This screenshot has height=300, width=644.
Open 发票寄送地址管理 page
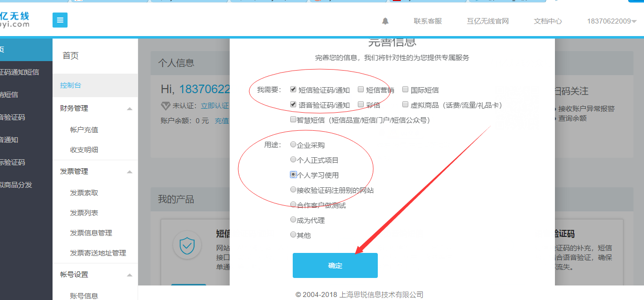(x=98, y=253)
